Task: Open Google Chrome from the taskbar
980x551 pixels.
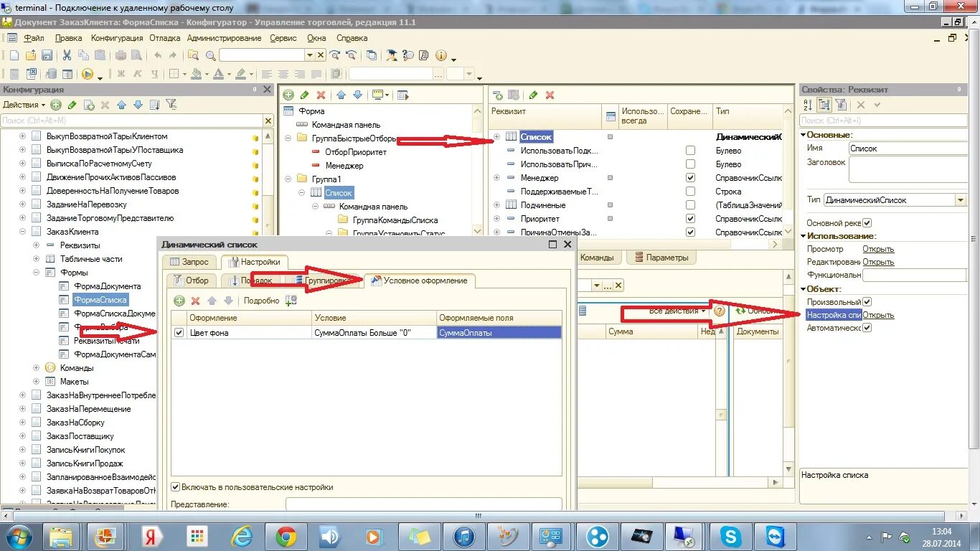Action: pyautogui.click(x=286, y=536)
